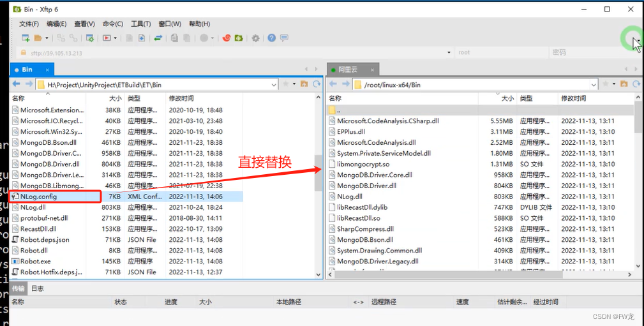
Task: Expand the Open Session dropdown arrow
Action: click(x=47, y=38)
